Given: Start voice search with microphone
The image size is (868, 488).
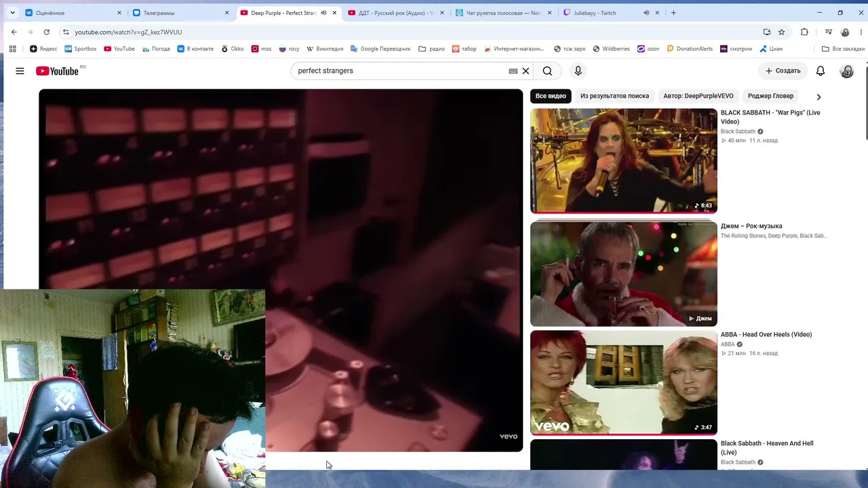Looking at the screenshot, I should (578, 70).
